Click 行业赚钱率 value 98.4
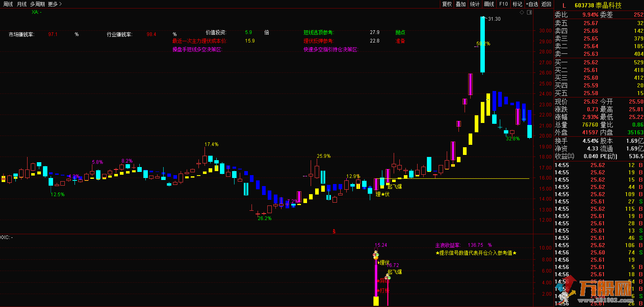Screen dimensions: 644x307 coord(151,34)
